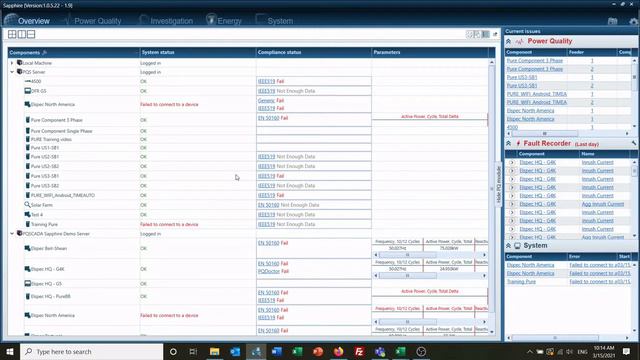
Task: Collapse the Fault Recorder section
Action: (x=509, y=144)
